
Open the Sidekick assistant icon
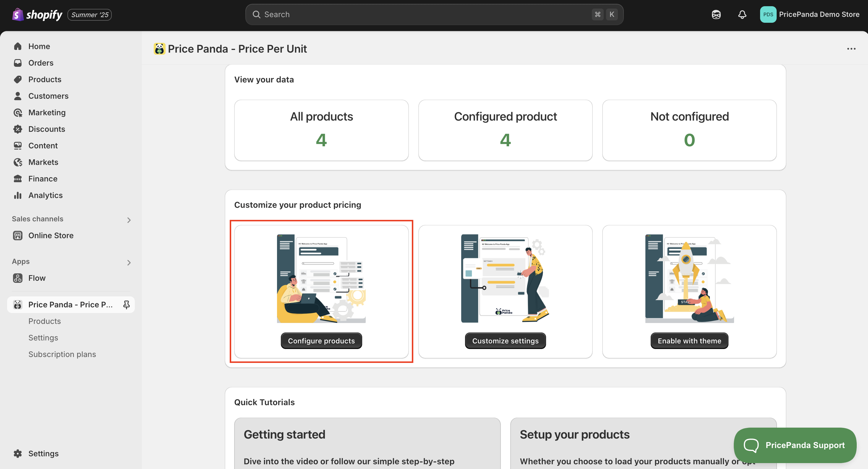(716, 14)
